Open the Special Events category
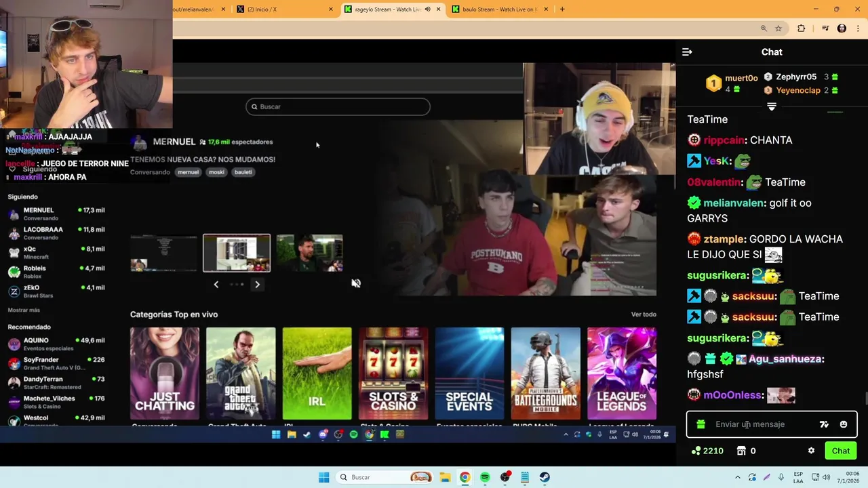868x488 pixels. [x=469, y=373]
